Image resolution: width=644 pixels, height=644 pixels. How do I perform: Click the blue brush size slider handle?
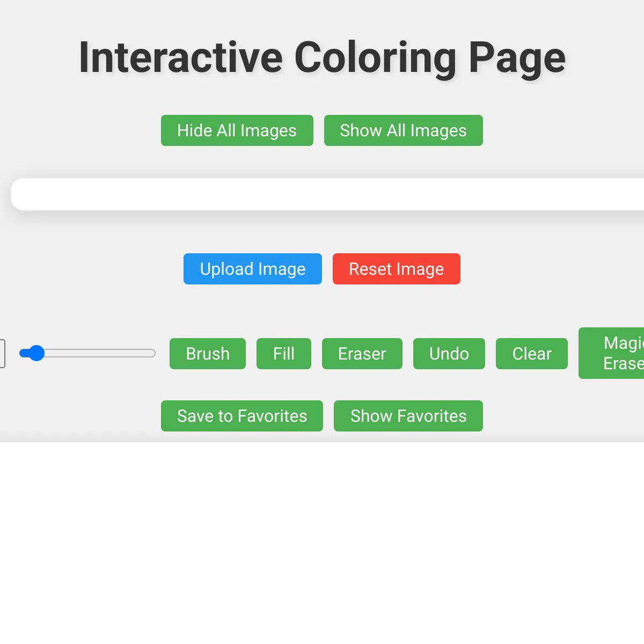pyautogui.click(x=36, y=353)
